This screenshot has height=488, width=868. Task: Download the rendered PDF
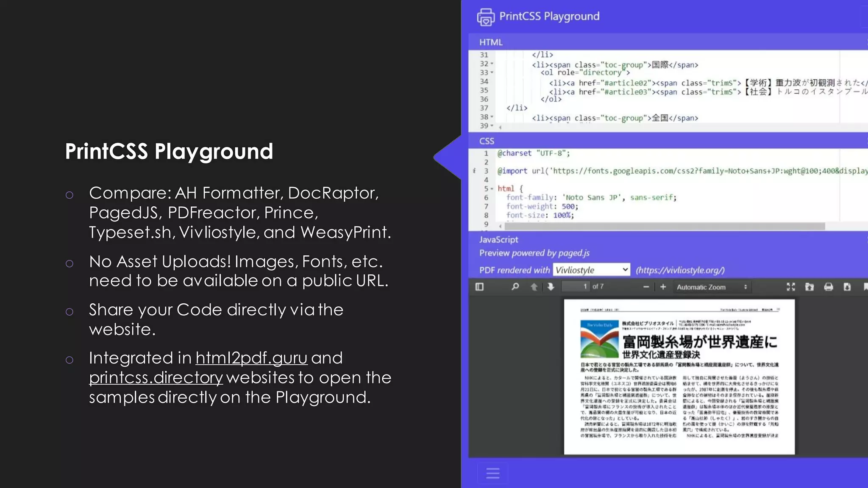847,287
